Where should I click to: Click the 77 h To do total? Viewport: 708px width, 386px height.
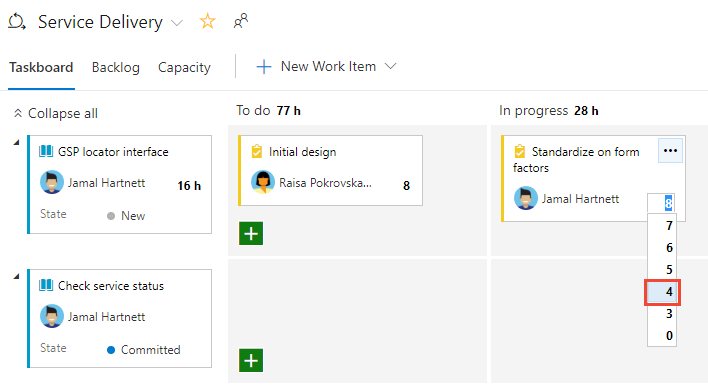coord(289,111)
